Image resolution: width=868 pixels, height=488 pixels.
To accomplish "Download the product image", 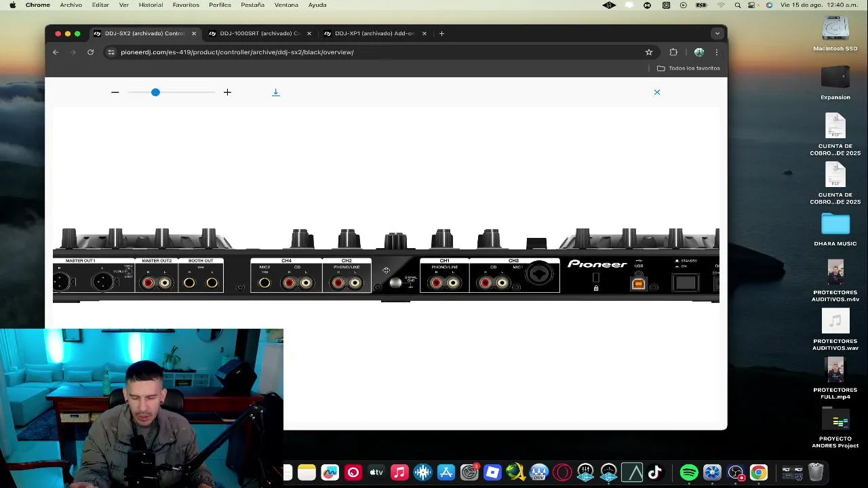I will 275,92.
